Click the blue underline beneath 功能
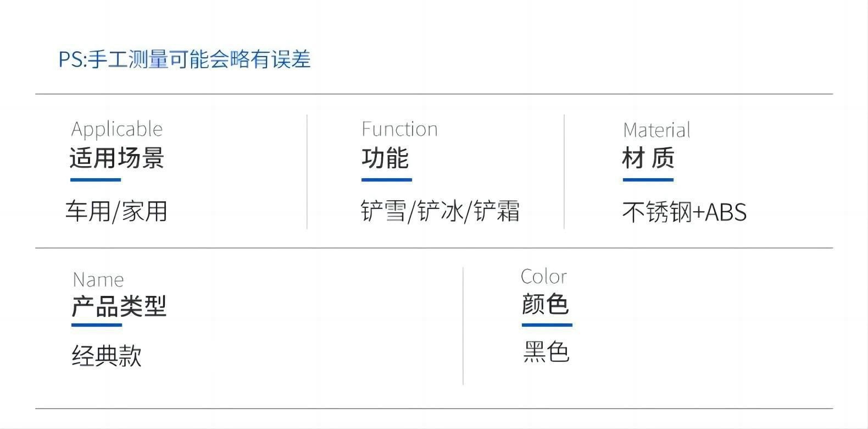The width and height of the screenshot is (868, 429). 386,179
